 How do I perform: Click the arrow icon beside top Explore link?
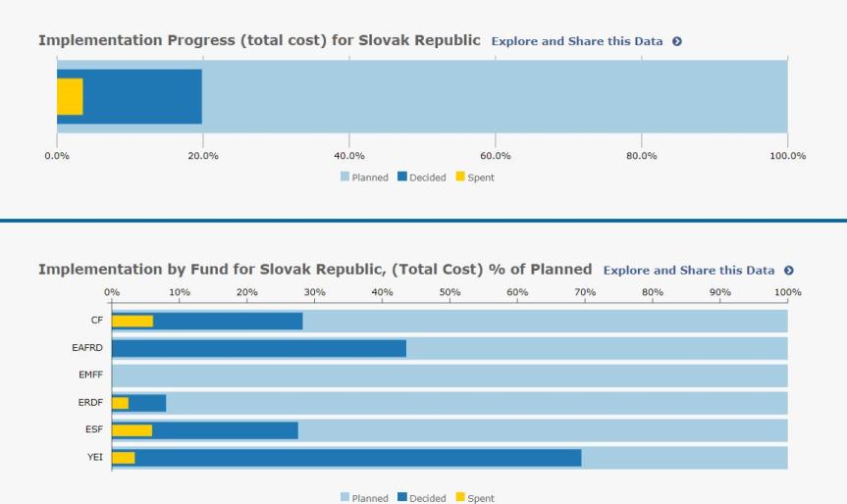[677, 42]
